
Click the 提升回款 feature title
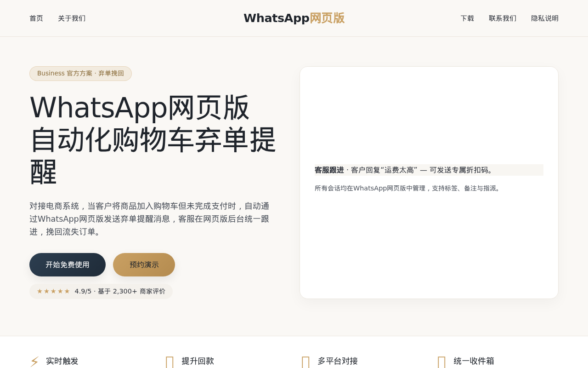coord(198,361)
